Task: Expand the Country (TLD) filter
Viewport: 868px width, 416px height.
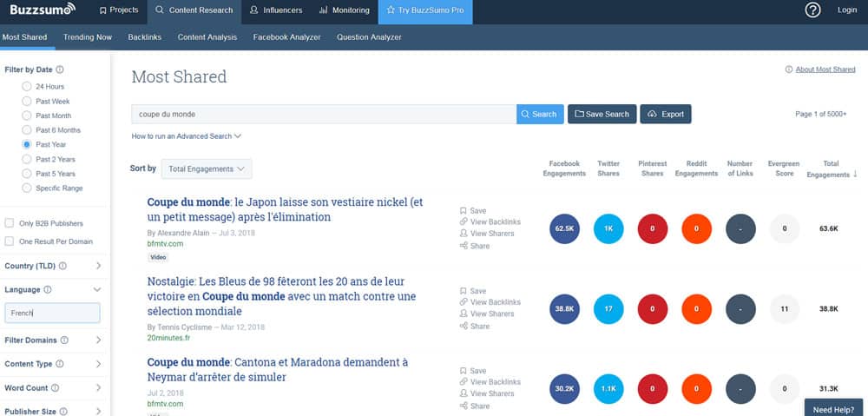Action: (x=98, y=266)
